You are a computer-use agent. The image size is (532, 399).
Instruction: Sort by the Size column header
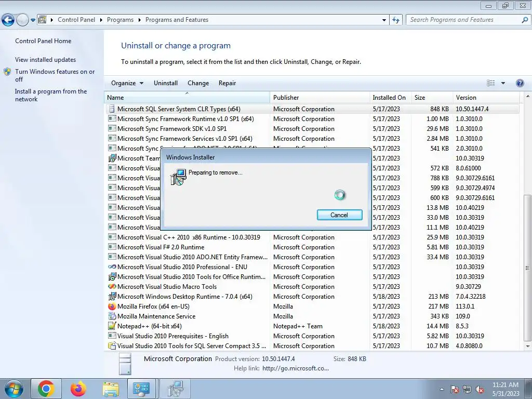click(432, 97)
